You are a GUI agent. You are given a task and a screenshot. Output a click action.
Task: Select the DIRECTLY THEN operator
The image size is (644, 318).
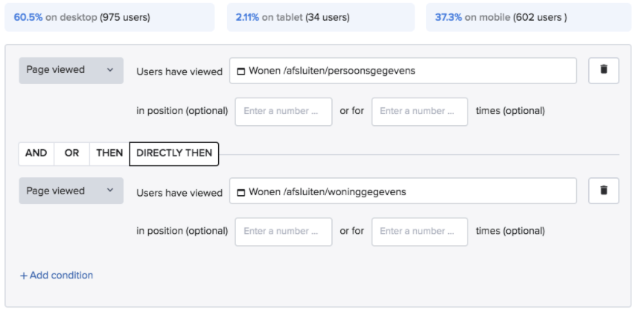(174, 153)
